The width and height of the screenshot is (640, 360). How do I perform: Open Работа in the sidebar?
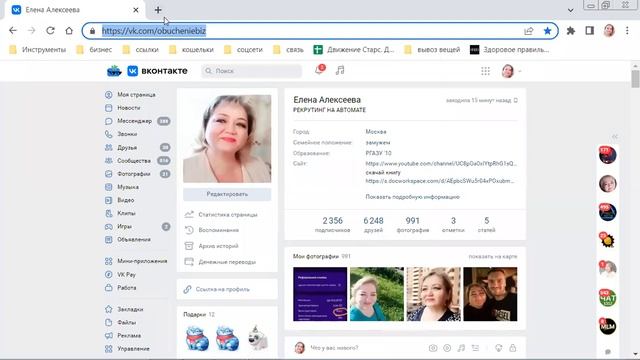point(127,287)
